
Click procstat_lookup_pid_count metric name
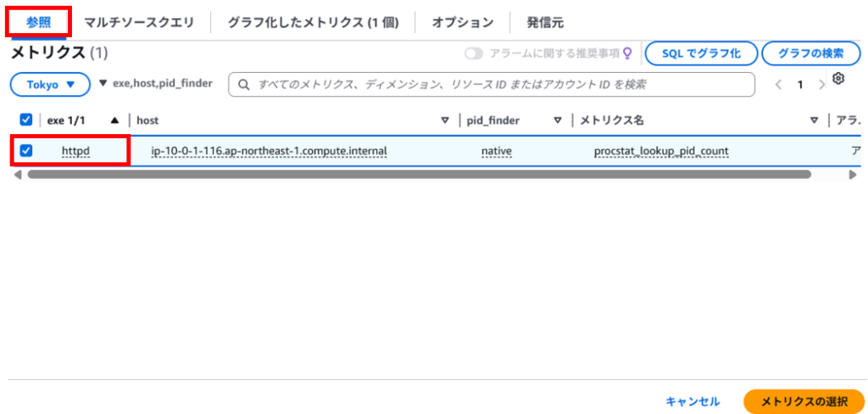[661, 151]
